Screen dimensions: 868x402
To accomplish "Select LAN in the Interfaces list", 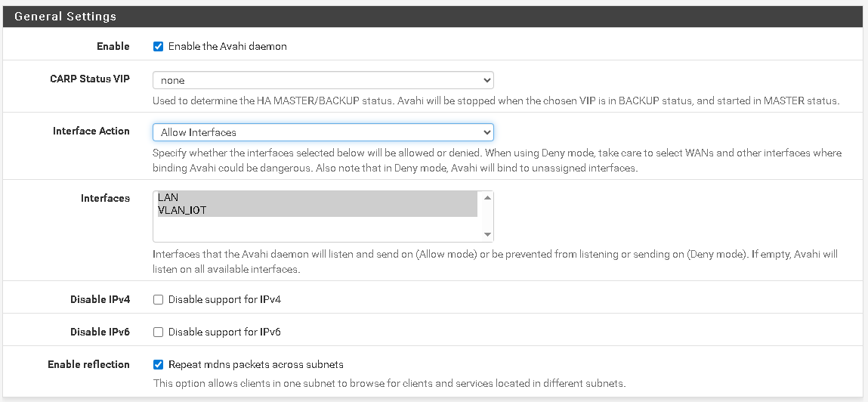I will 316,198.
